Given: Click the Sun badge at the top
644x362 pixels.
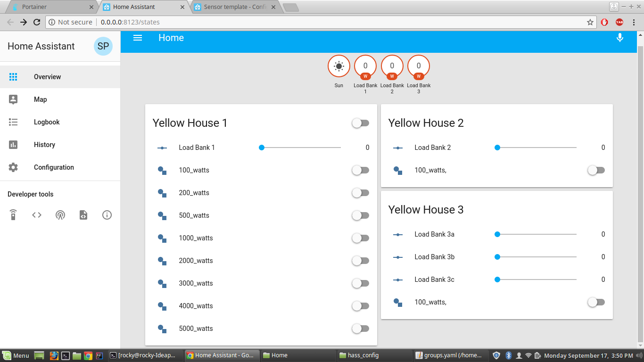Looking at the screenshot, I should pos(339,66).
